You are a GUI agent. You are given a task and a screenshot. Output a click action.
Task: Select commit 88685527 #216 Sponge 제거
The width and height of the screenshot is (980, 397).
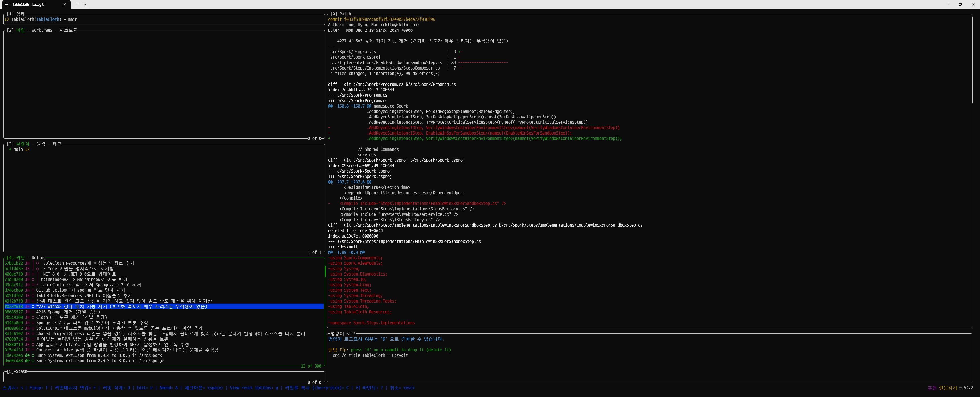164,312
